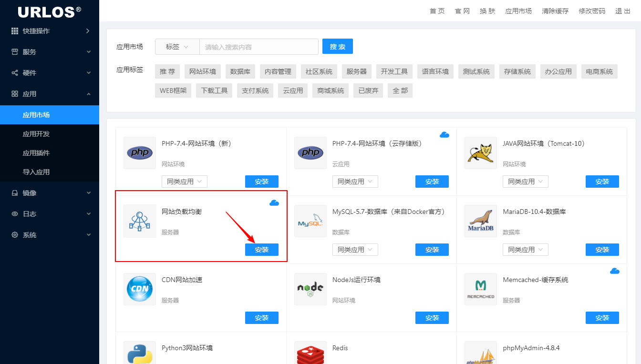641x364 pixels.
Task: Open 同类应用 dropdown for MariaDB-10.4
Action: pos(526,250)
